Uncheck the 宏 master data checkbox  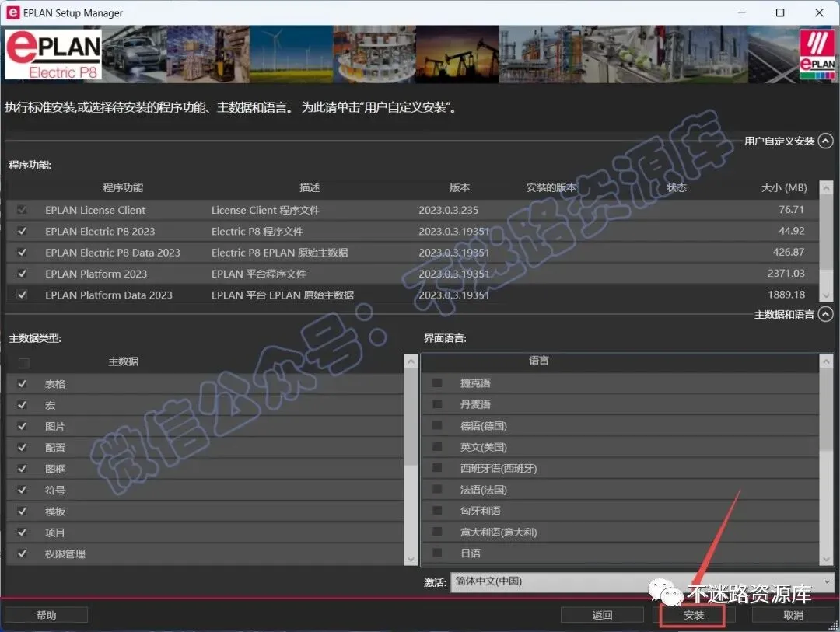tap(22, 405)
